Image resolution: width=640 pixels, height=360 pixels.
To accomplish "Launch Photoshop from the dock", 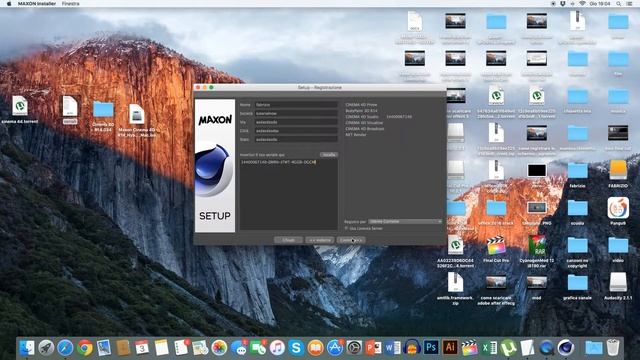I will pyautogui.click(x=431, y=348).
